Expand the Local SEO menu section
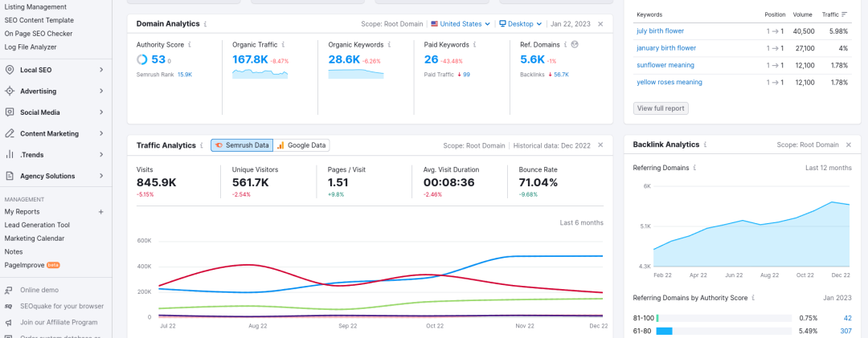 (x=101, y=71)
